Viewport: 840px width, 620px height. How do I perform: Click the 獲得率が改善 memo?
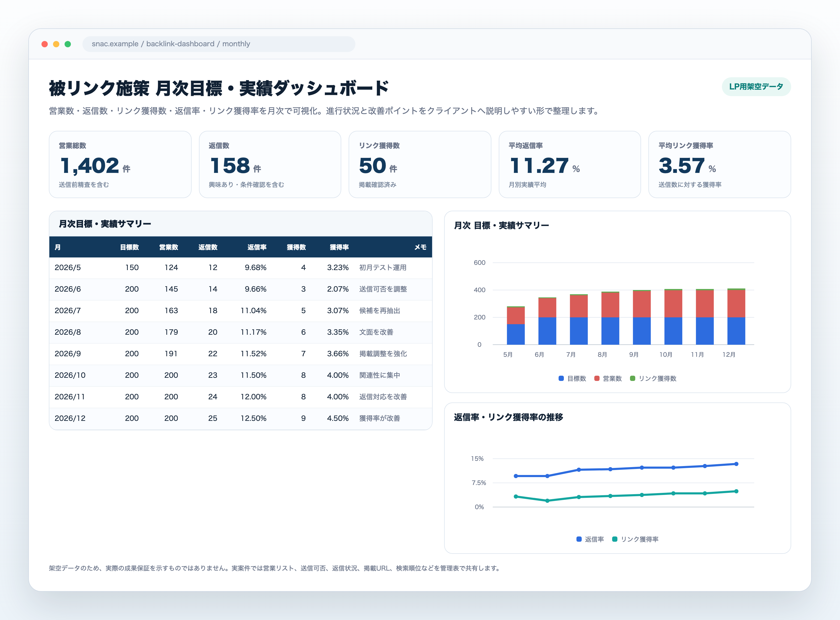click(x=380, y=418)
